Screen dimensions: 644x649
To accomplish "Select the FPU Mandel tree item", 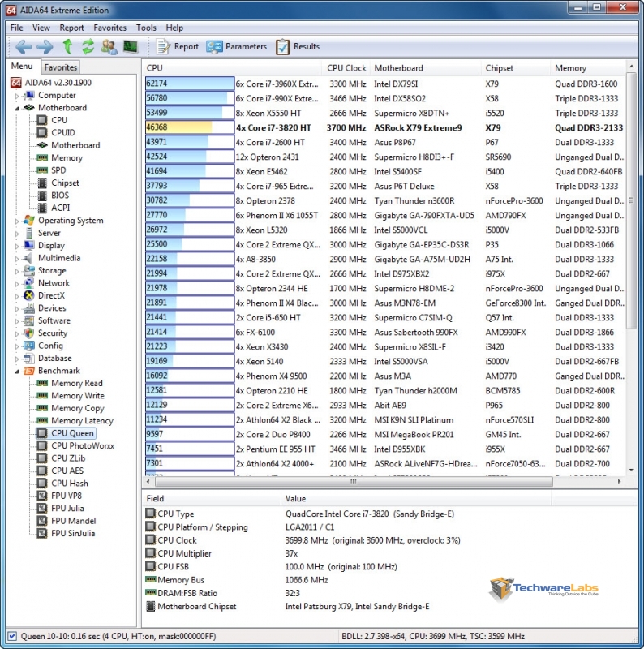I will [73, 521].
